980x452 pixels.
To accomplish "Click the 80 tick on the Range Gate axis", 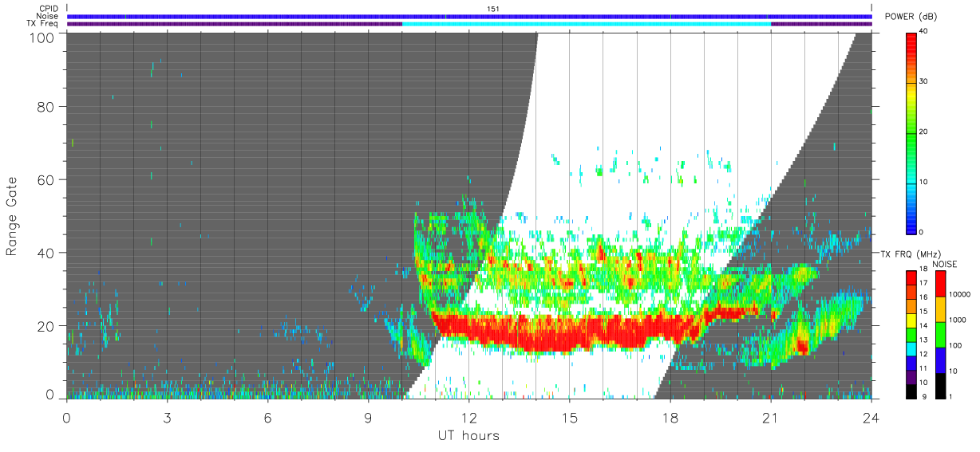I will pyautogui.click(x=46, y=106).
